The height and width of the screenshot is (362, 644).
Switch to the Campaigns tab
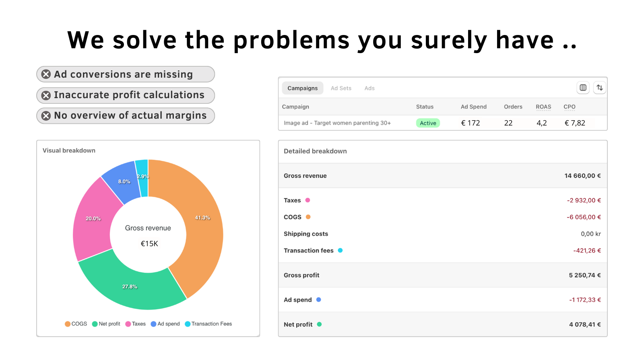302,88
